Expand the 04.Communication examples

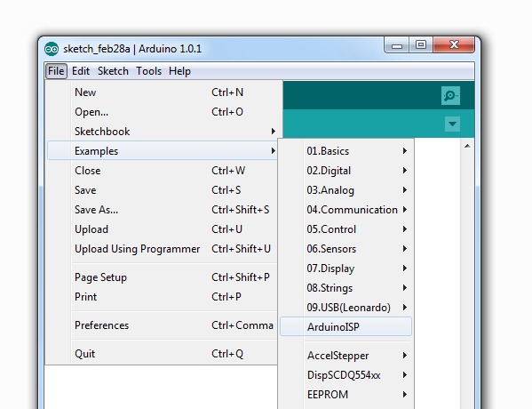pyautogui.click(x=345, y=210)
